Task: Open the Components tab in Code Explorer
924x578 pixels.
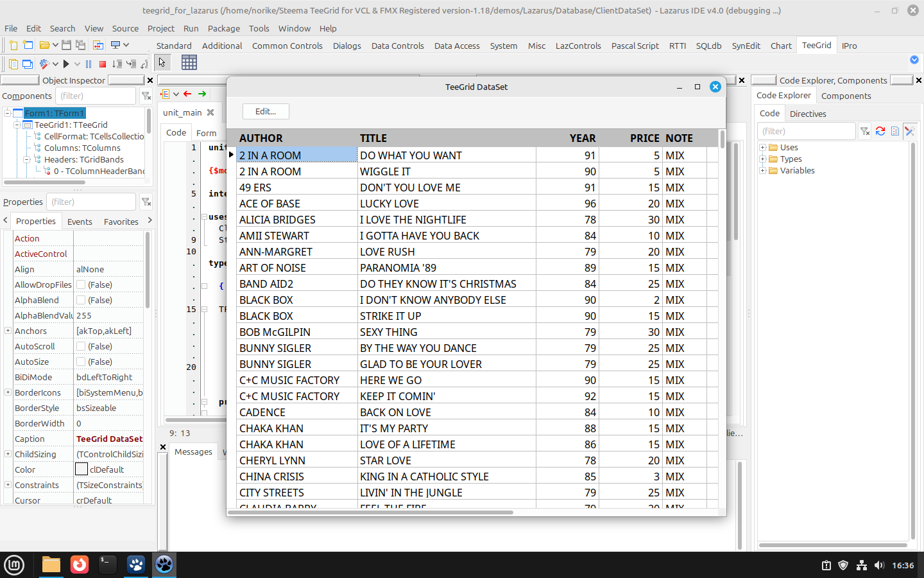Action: tap(846, 96)
